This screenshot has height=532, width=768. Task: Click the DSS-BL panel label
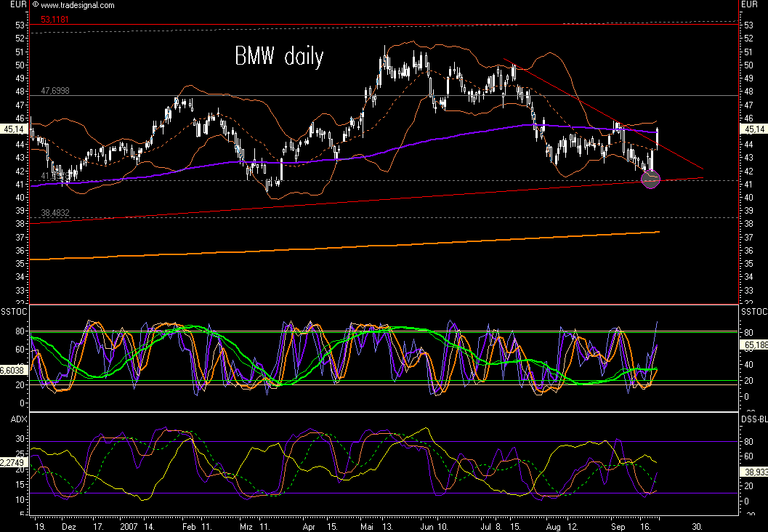click(x=753, y=419)
